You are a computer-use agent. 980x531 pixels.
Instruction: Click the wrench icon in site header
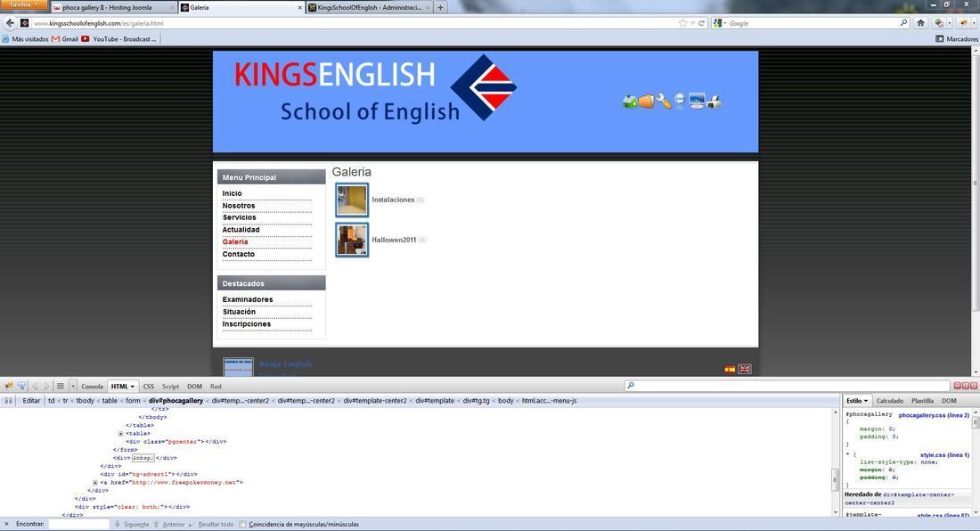point(663,102)
